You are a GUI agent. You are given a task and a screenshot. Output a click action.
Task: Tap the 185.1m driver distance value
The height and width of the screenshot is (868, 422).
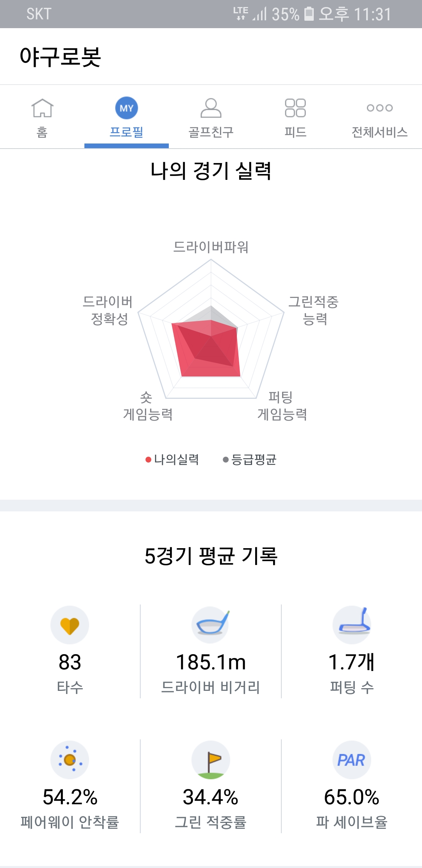(211, 662)
